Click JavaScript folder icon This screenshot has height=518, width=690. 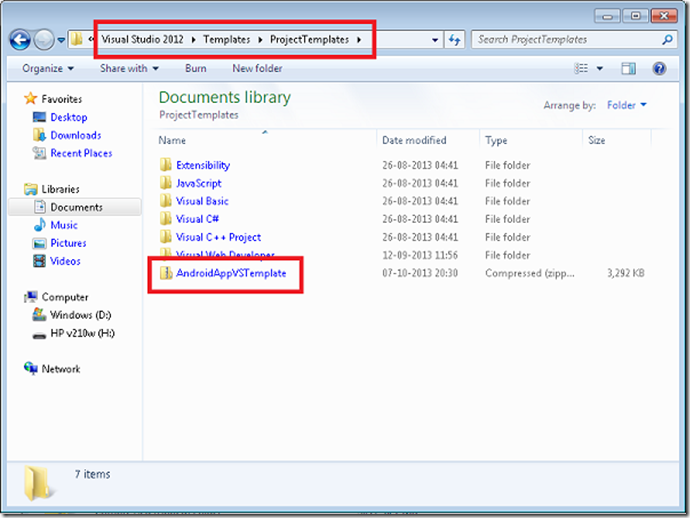(x=166, y=183)
